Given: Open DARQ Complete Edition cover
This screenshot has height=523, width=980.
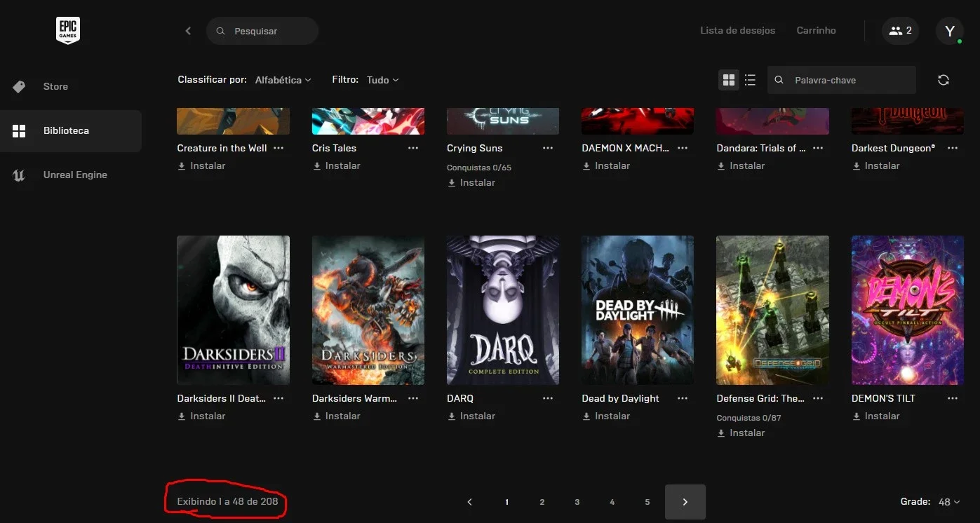Looking at the screenshot, I should (503, 310).
